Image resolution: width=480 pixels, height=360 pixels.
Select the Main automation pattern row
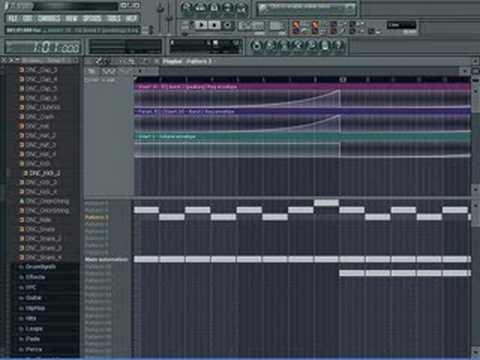pos(106,259)
